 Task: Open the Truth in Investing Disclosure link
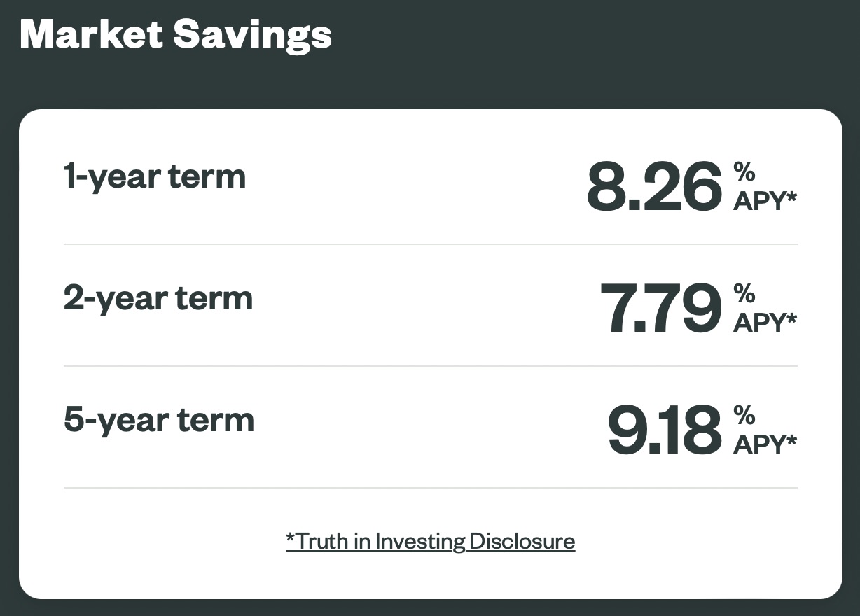click(x=430, y=541)
